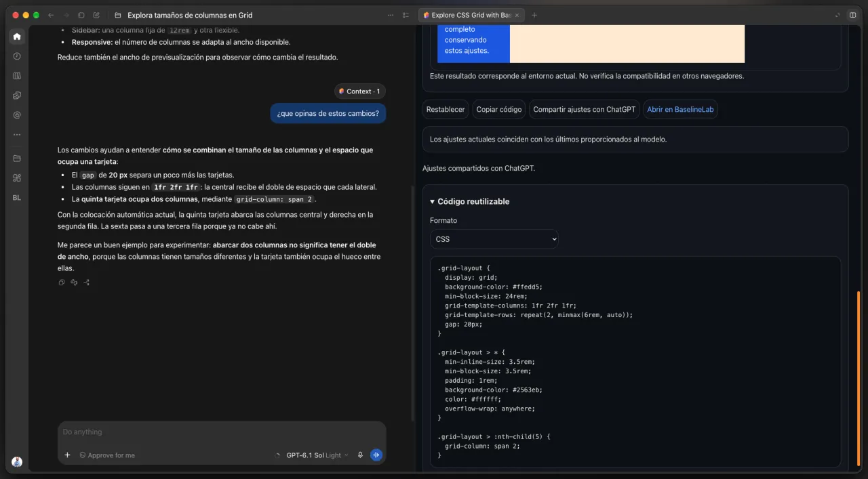
Task: Focus the Do anything message input
Action: (222, 432)
